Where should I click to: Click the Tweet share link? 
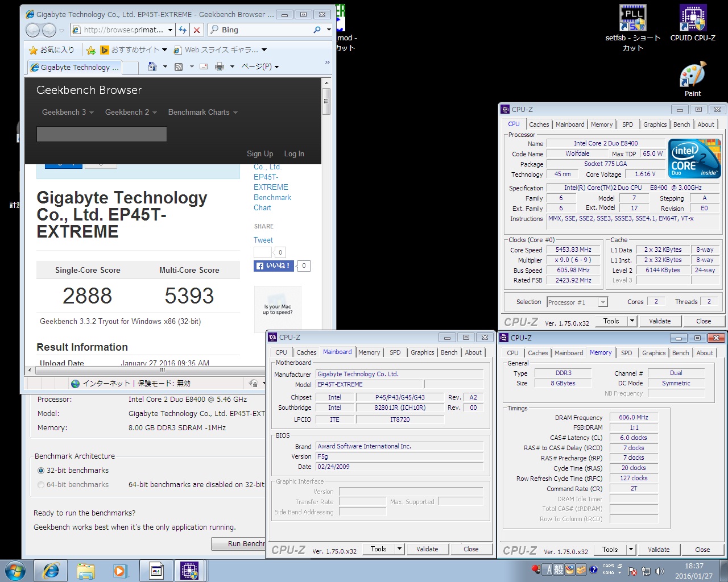263,240
